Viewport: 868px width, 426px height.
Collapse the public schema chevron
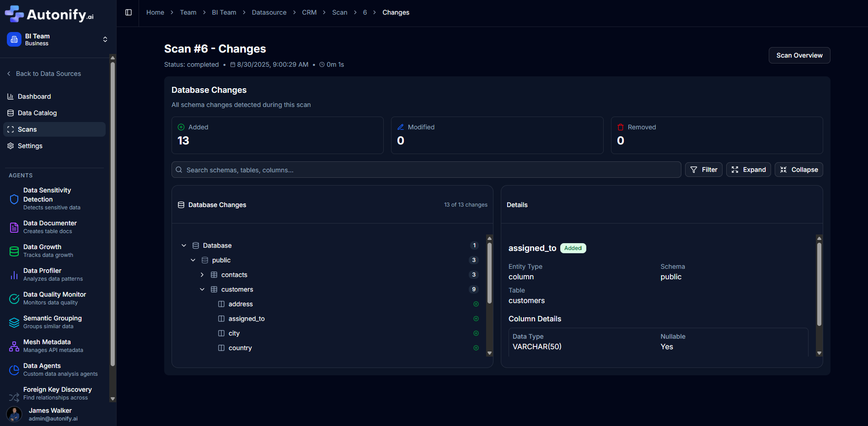click(x=193, y=260)
